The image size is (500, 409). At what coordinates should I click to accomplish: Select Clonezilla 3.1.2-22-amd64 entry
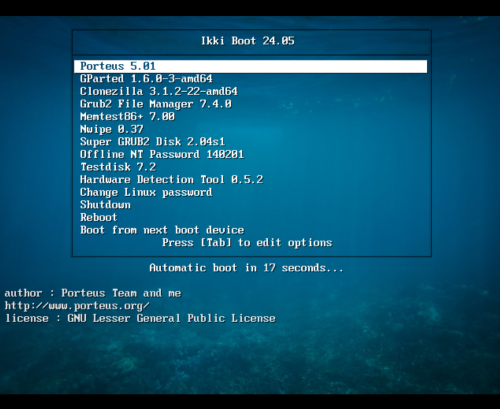pyautogui.click(x=159, y=91)
